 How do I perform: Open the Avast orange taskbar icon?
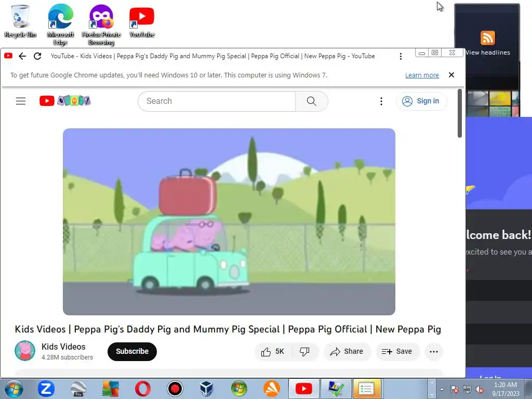click(271, 389)
